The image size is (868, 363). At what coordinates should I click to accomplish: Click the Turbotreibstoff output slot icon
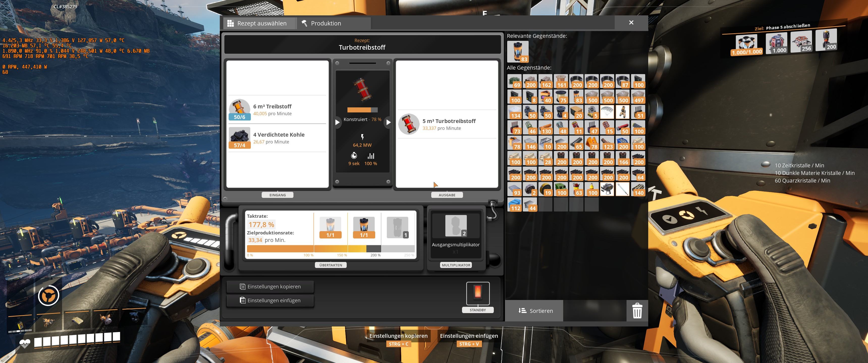(409, 124)
